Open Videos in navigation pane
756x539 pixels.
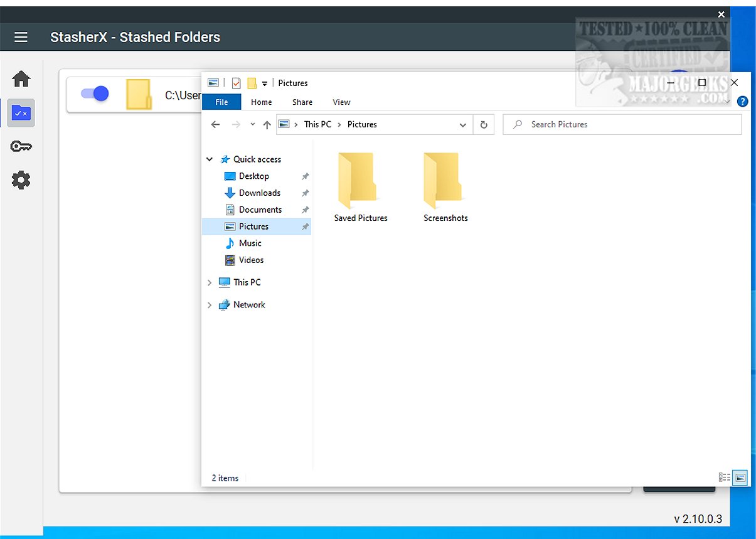[251, 260]
